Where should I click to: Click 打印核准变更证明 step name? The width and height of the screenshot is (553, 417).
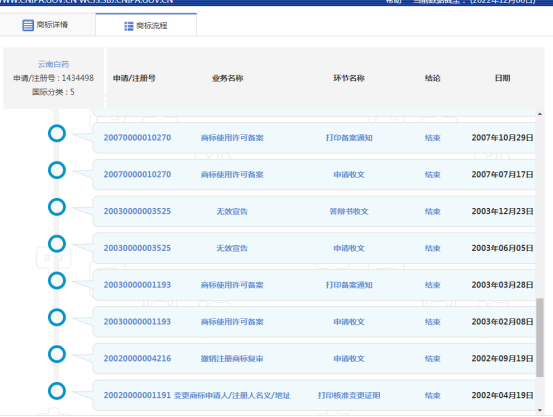point(349,395)
